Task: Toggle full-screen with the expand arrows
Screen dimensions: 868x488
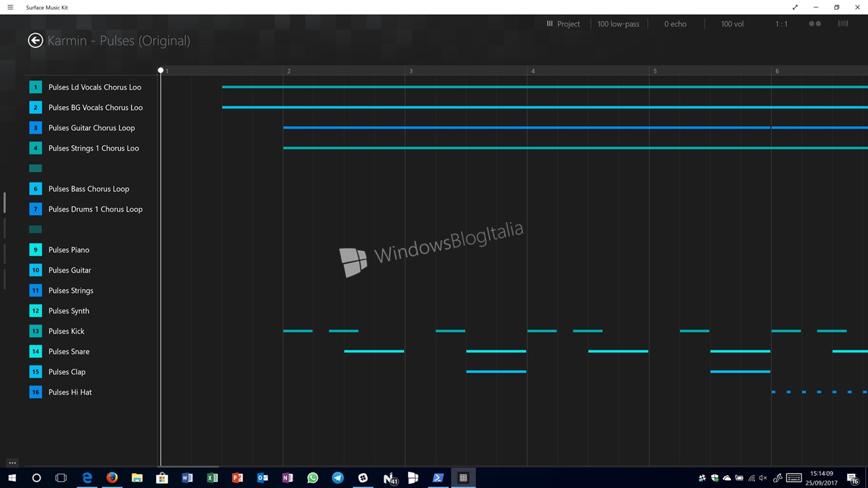Action: (795, 7)
